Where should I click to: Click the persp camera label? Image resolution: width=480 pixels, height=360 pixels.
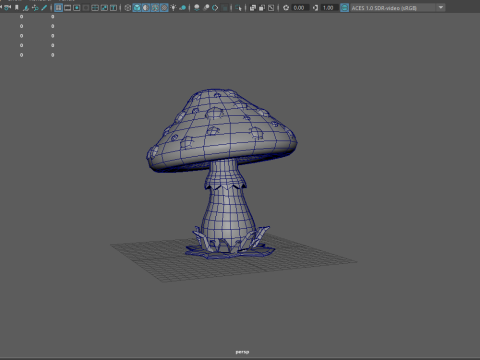(242, 352)
